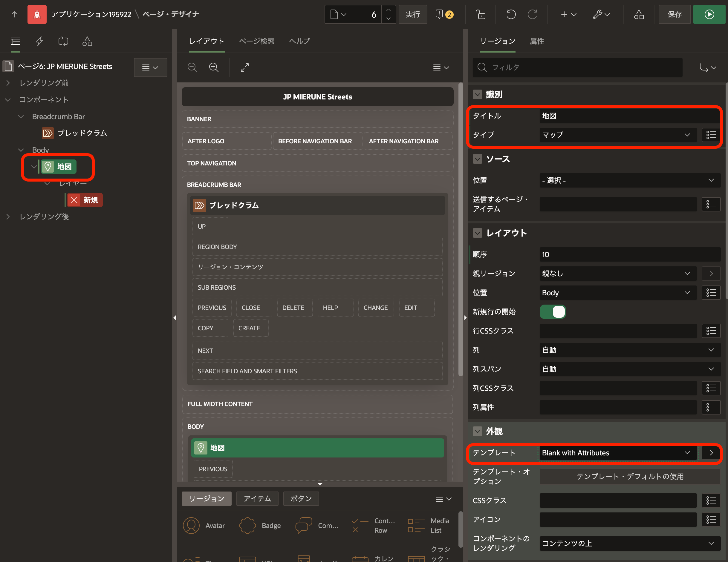This screenshot has width=728, height=562.
Task: Open the page lock icon
Action: [480, 14]
